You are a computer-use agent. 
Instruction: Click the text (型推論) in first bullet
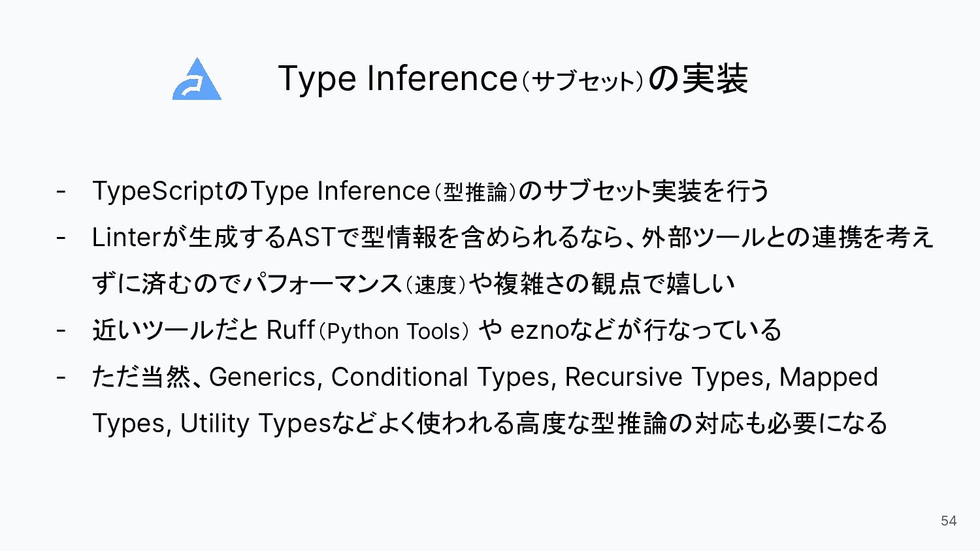coord(475,192)
